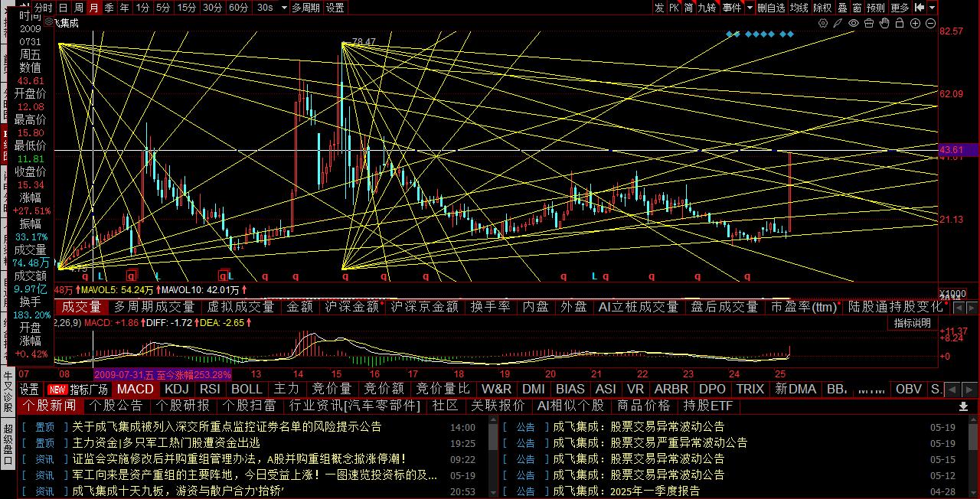This screenshot has height=499, width=980.
Task: Switch to 1分 minute chart
Action: click(142, 8)
